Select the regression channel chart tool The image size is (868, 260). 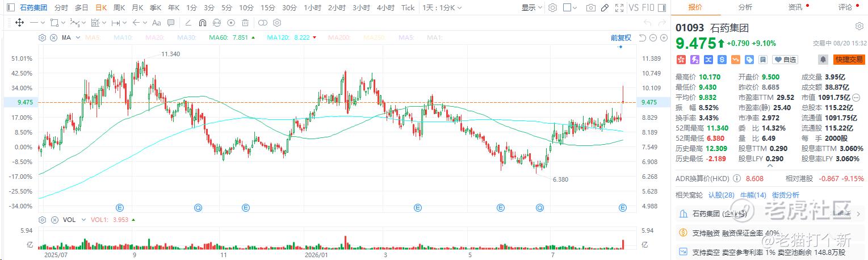(95, 23)
